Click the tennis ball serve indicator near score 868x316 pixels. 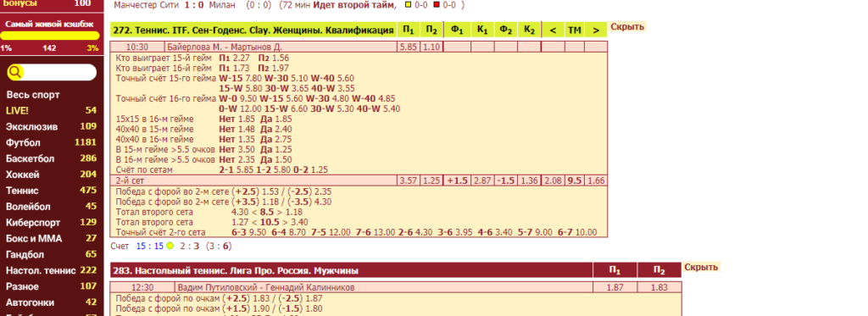coord(170,246)
